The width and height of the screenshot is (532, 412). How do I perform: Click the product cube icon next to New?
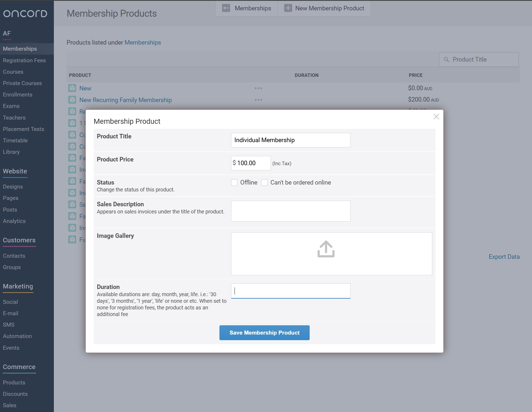pos(72,88)
